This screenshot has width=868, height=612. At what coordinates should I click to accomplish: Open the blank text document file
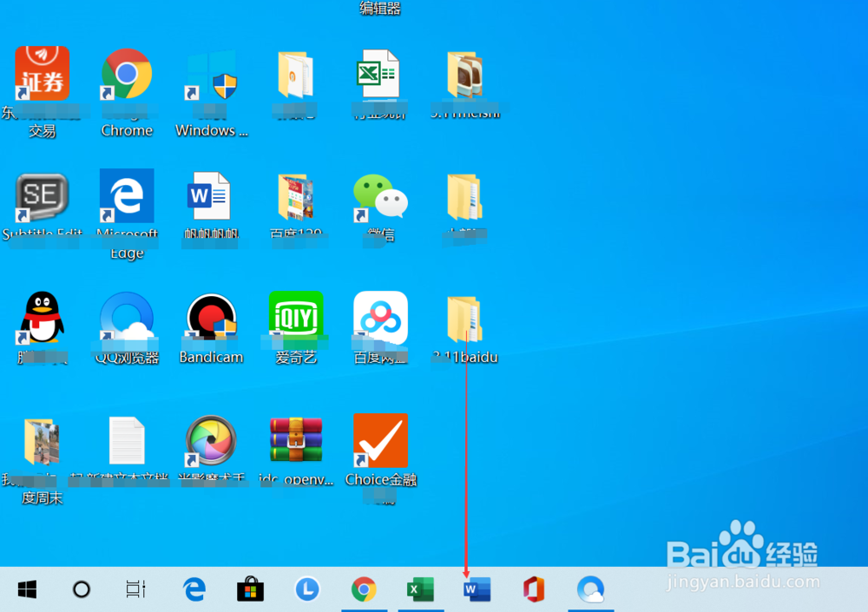tap(127, 440)
